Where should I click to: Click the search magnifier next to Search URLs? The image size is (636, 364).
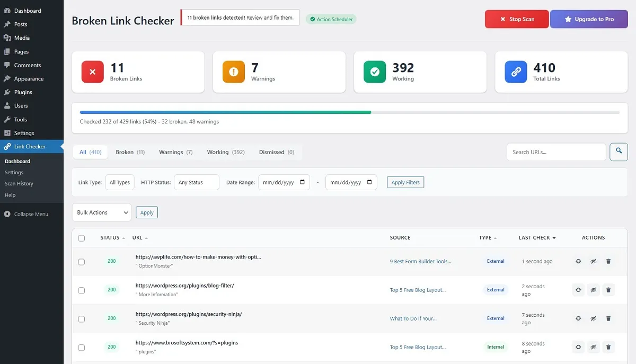click(619, 152)
